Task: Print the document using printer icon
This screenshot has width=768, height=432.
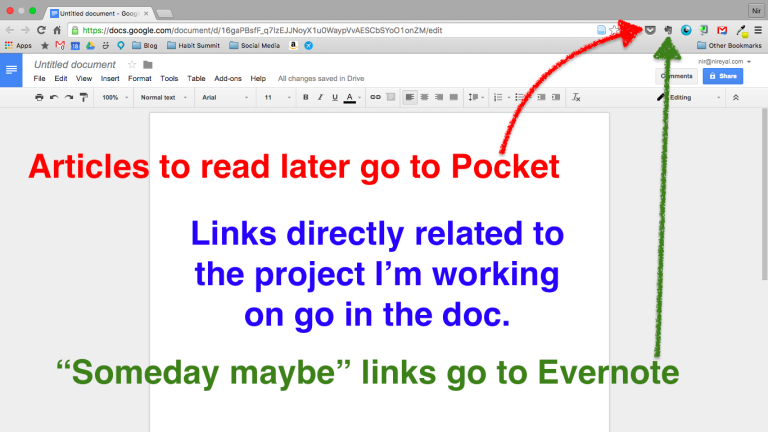Action: tap(39, 97)
